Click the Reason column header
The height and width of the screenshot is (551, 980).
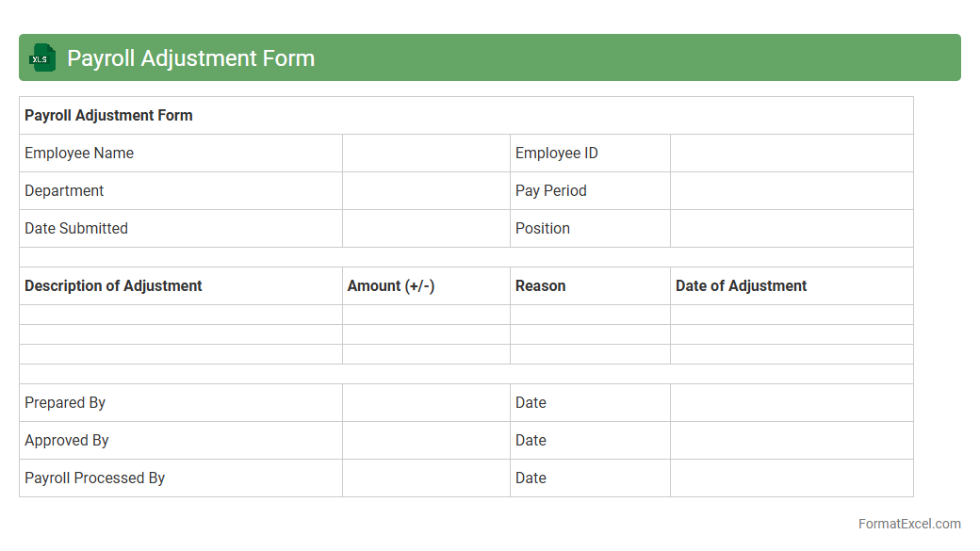[x=541, y=286]
